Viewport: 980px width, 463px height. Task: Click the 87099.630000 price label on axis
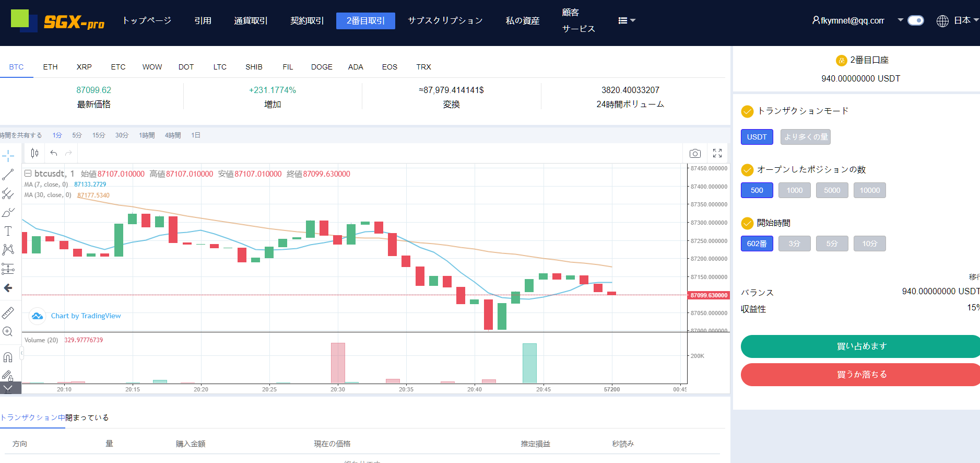[709, 295]
